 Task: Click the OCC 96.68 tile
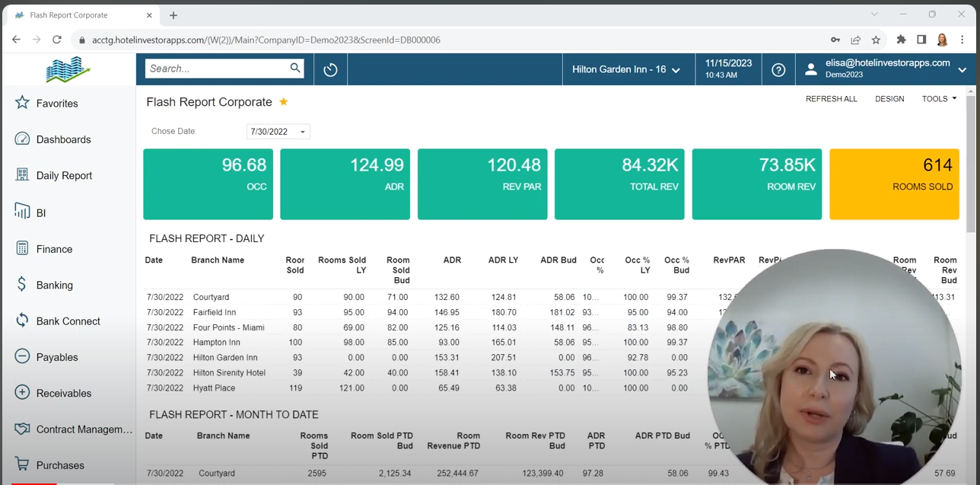tap(208, 184)
